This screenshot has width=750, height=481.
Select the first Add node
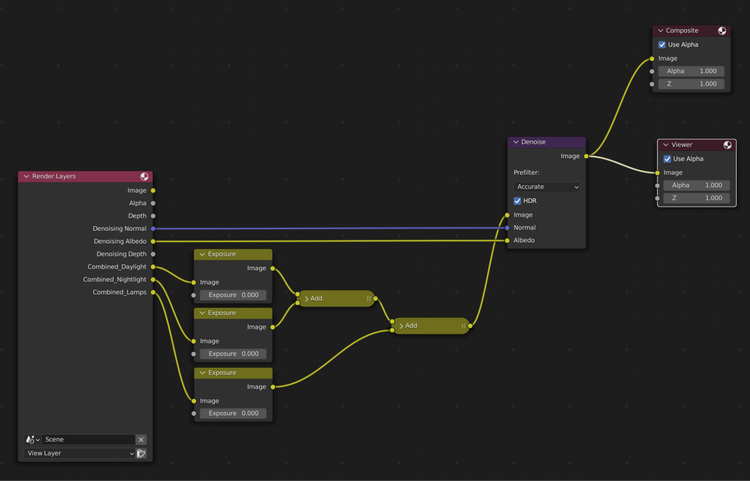[x=335, y=298]
